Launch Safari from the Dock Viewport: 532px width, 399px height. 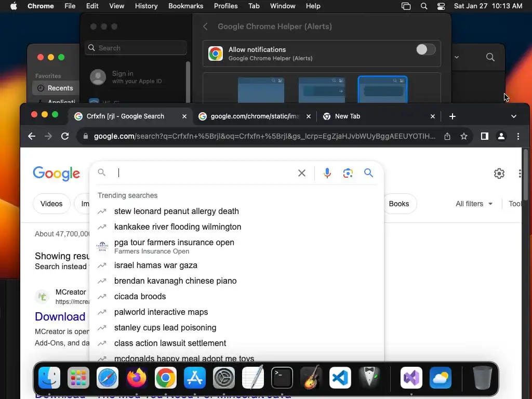tap(108, 377)
